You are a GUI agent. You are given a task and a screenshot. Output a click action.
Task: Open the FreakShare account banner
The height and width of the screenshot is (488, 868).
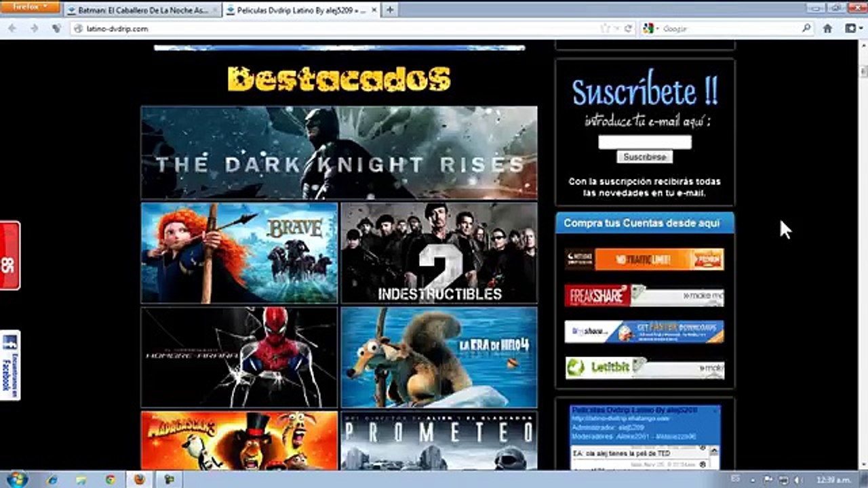[x=644, y=296]
